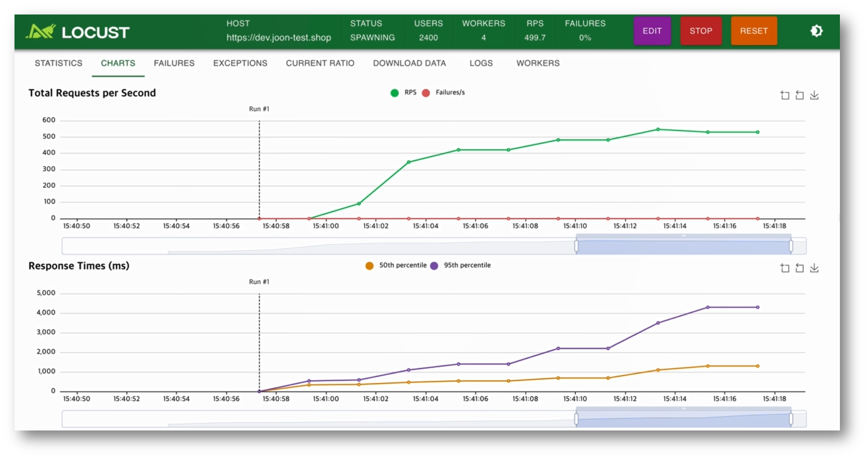Open the Download Data tab
Image resolution: width=868 pixels, height=459 pixels.
coord(410,63)
